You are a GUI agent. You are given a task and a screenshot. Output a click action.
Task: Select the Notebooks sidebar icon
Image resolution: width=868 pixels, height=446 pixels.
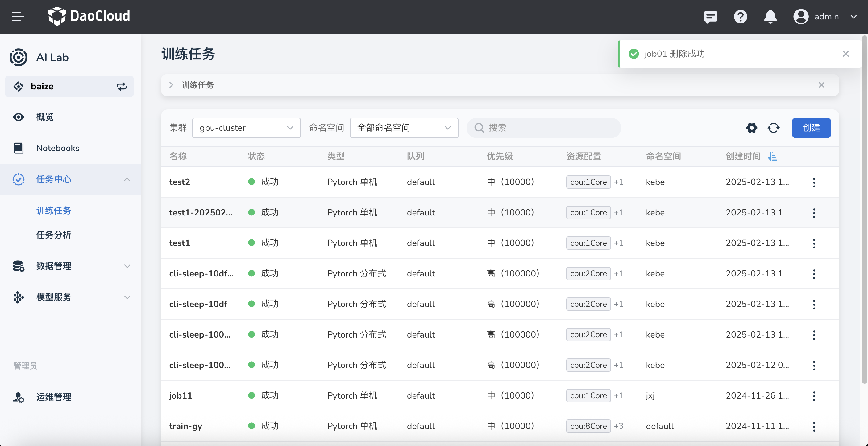click(x=18, y=148)
